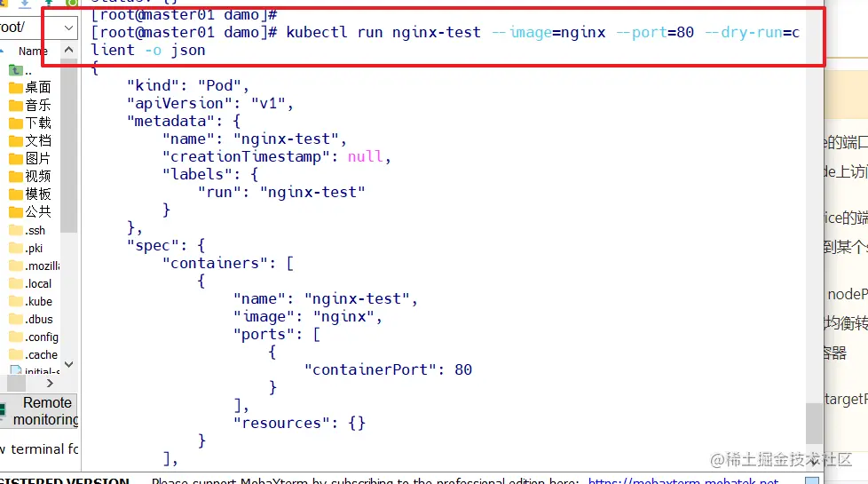Open the Remote monitoring button

tap(39, 411)
